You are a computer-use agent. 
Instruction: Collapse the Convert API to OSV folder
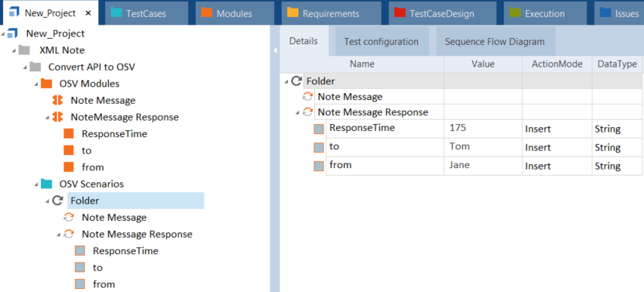[26, 67]
